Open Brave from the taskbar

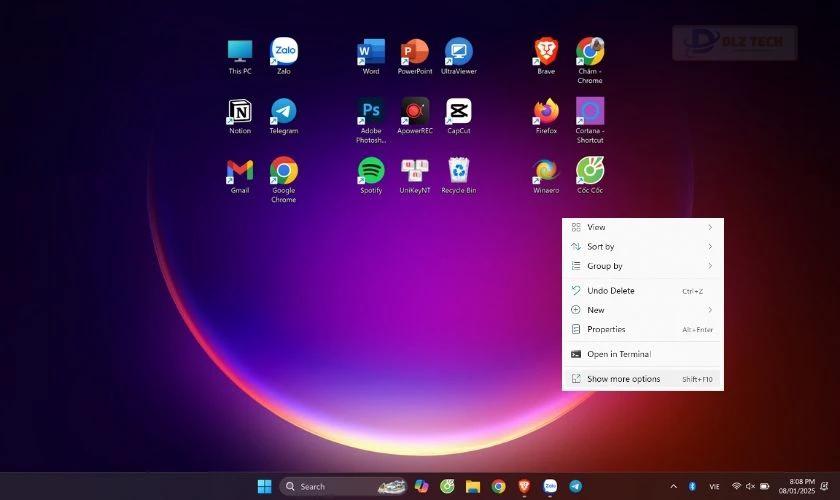point(524,486)
